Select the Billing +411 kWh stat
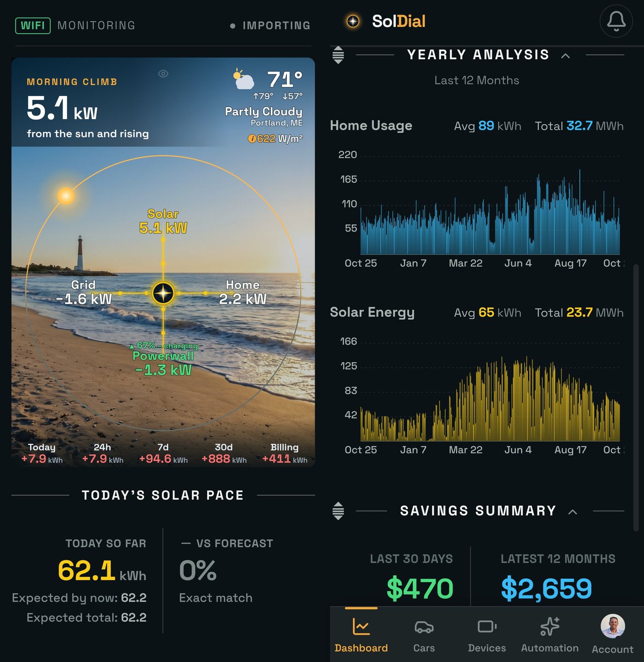Screen dimensions: 644x662 285,453
